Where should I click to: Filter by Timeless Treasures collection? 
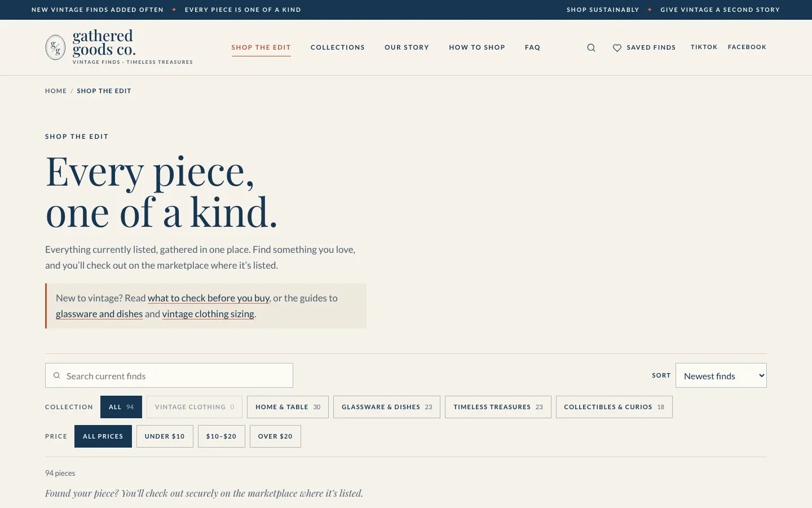(x=498, y=407)
